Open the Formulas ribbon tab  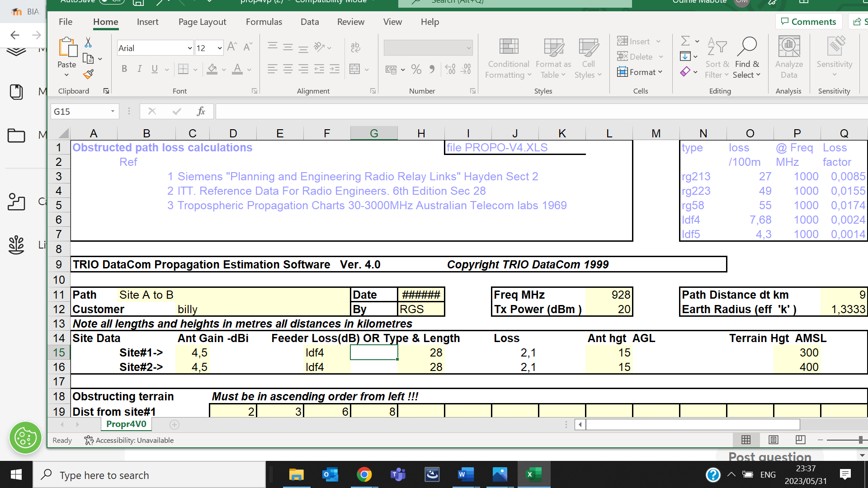point(264,22)
